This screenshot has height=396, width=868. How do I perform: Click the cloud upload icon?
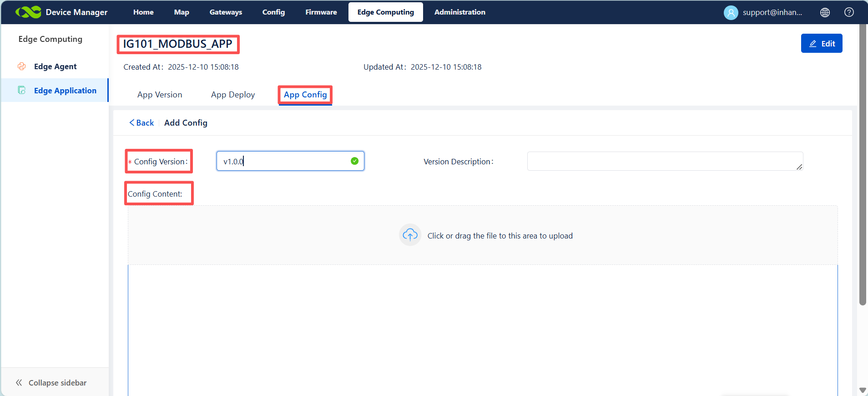(x=410, y=235)
